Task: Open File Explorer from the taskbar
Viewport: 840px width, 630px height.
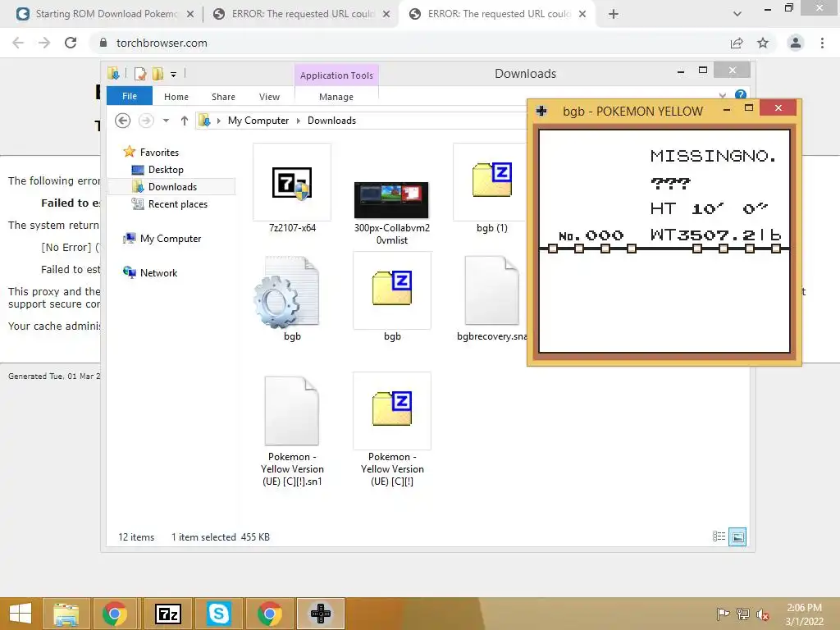Action: coord(66,614)
